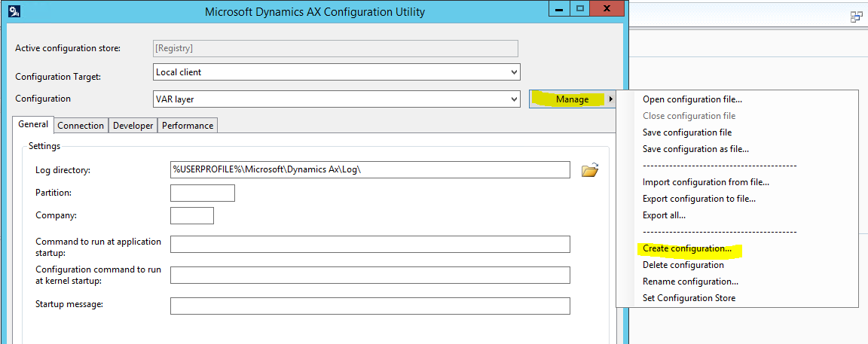Click the Configuration command at kernel startup field
The image size is (868, 344).
pos(371,275)
